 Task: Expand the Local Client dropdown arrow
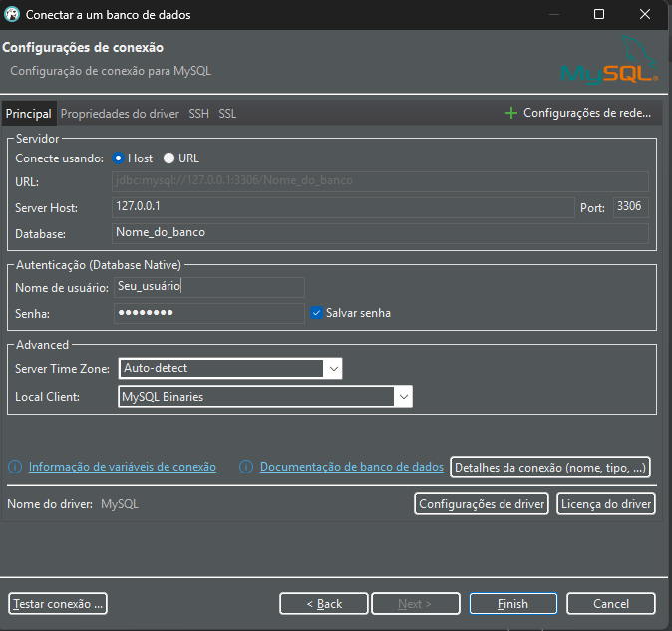[x=403, y=397]
